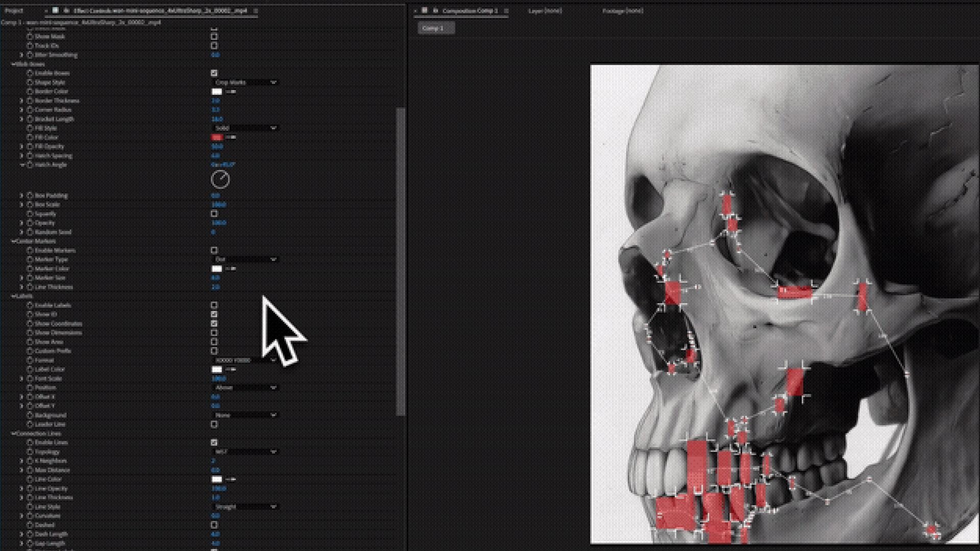
Task: Click the stopwatch icon for Track IDs
Action: tap(30, 46)
